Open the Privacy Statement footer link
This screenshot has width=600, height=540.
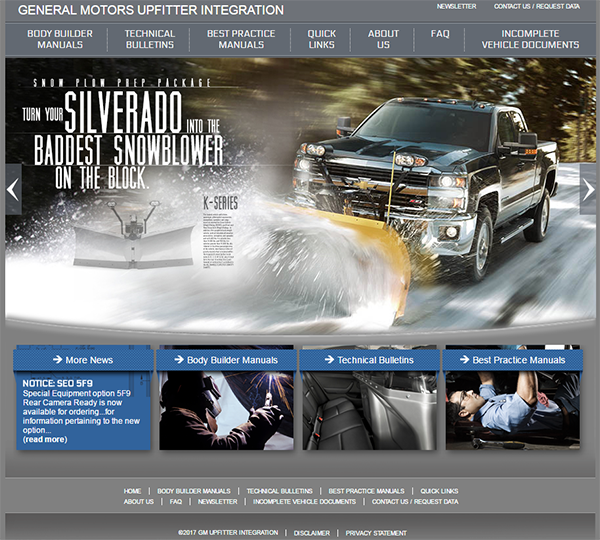(376, 533)
